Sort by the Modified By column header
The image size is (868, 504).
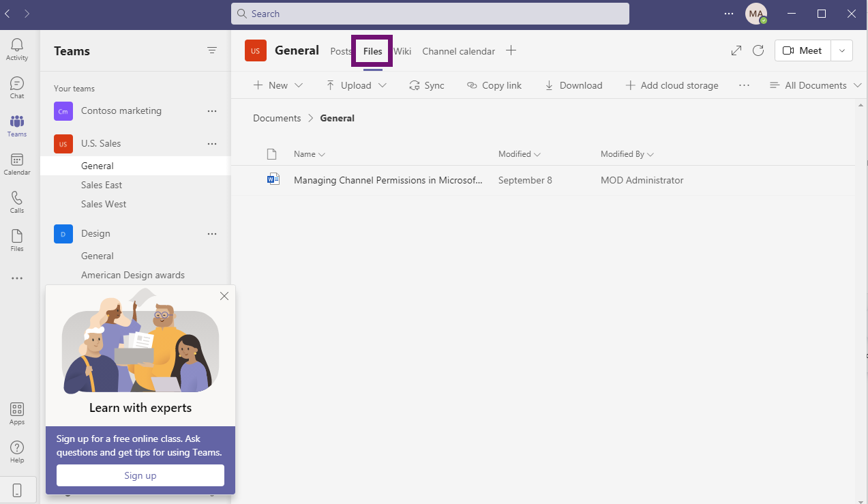(627, 154)
